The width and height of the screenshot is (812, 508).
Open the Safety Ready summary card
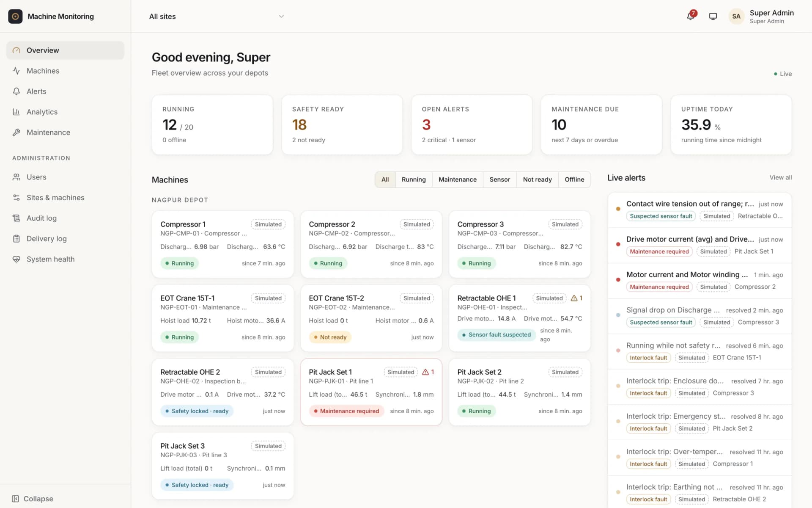click(x=342, y=124)
